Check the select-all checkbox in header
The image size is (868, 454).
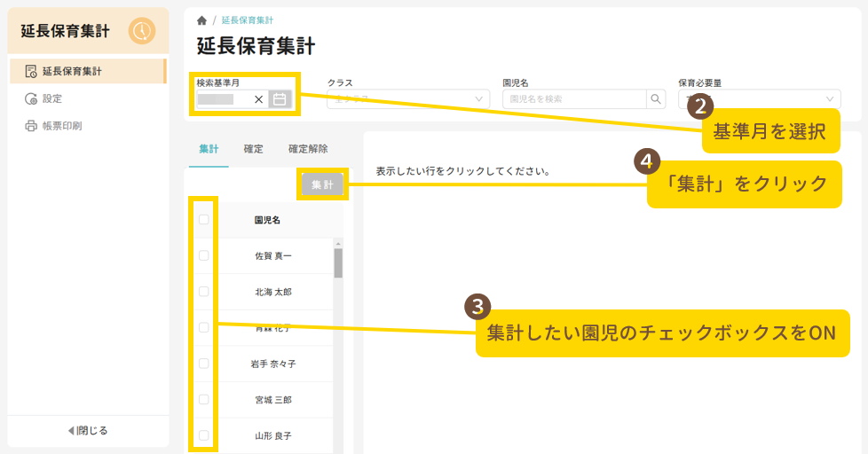point(204,220)
